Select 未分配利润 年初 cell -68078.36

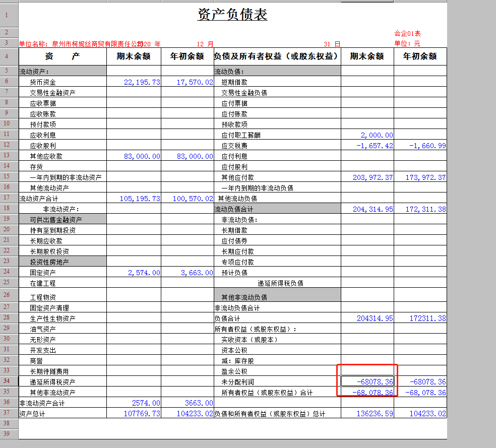pyautogui.click(x=420, y=381)
